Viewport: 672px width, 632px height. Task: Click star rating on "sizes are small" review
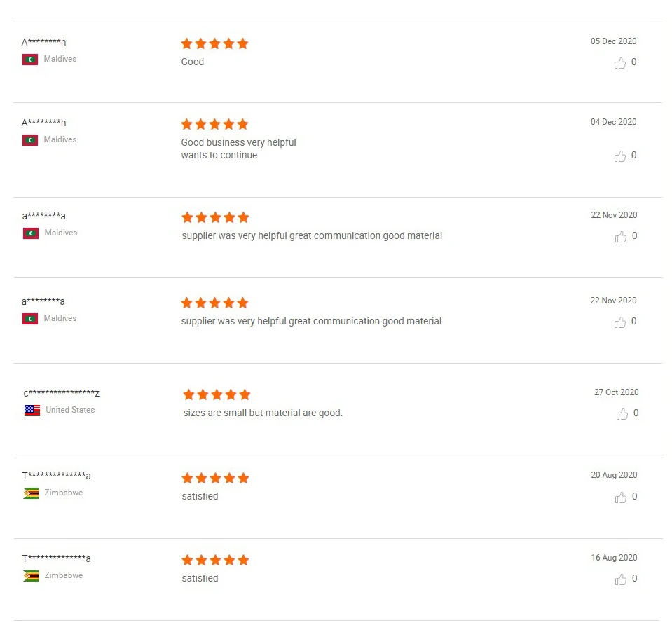[217, 394]
